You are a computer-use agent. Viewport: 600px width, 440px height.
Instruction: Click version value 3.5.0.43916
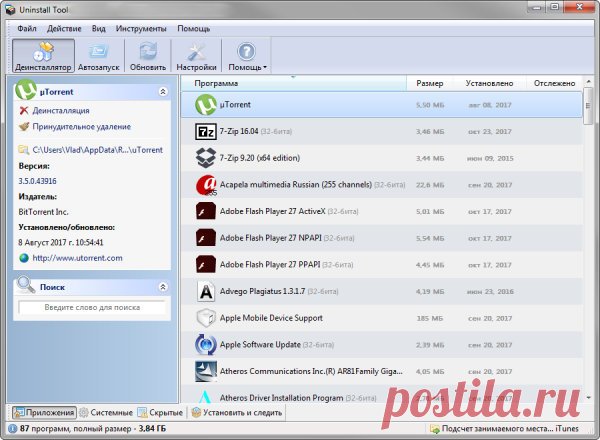[x=38, y=181]
